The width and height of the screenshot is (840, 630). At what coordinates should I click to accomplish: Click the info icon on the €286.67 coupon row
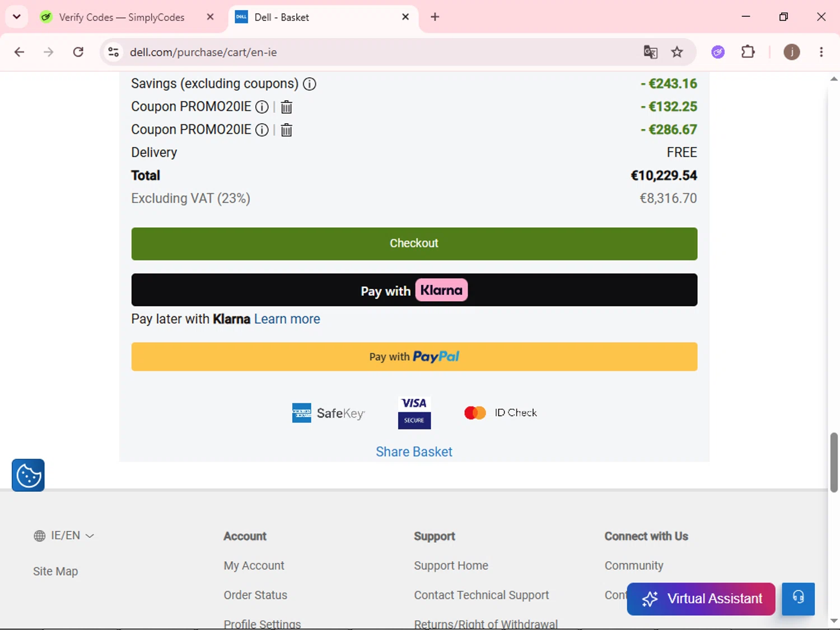[x=262, y=130]
